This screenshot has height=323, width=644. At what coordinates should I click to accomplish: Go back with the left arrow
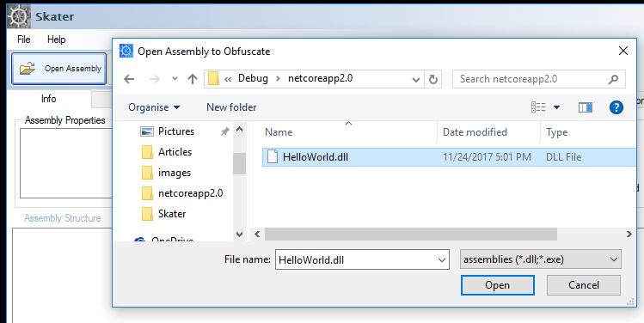point(129,79)
